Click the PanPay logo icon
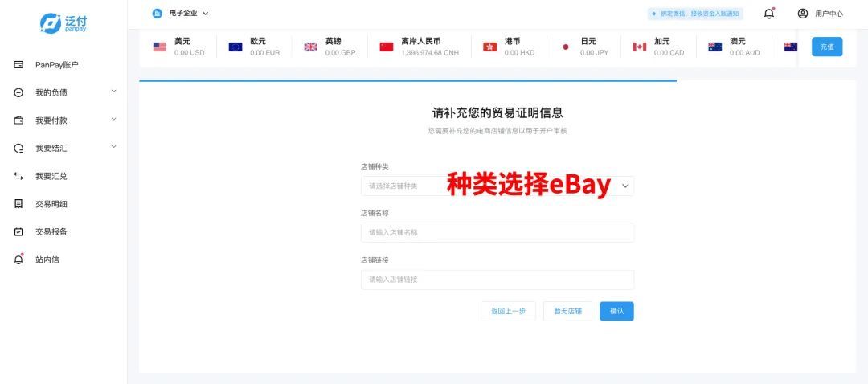This screenshot has width=868, height=384. 51,22
